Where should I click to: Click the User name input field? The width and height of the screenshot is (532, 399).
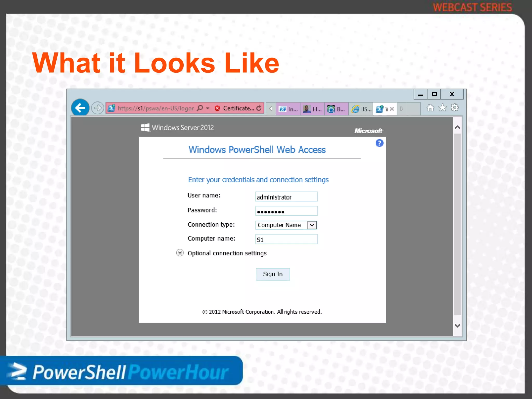286,197
